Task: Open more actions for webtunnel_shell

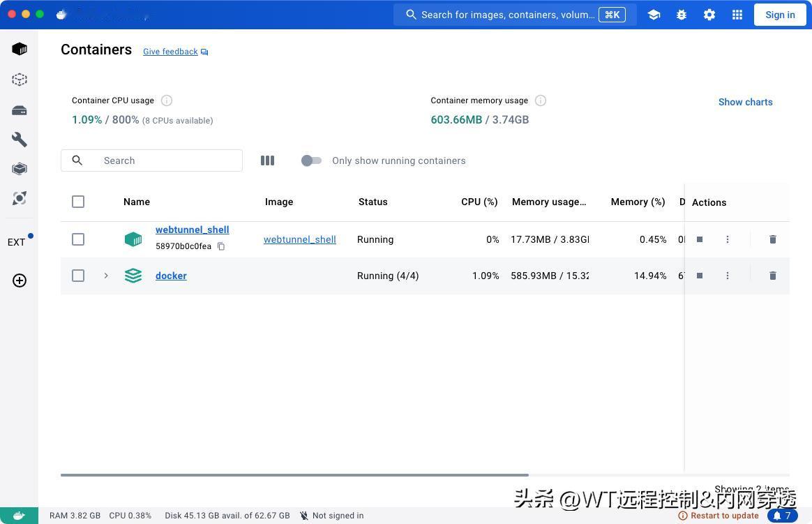Action: click(x=728, y=239)
